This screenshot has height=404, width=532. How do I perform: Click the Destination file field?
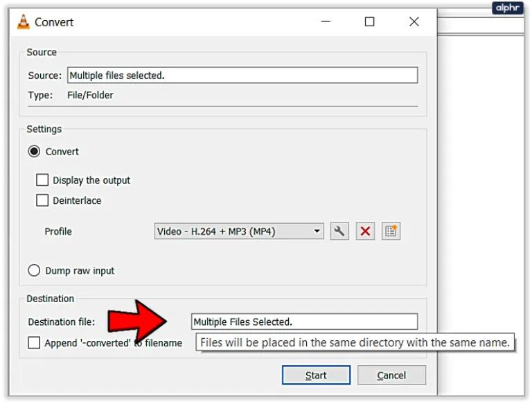coord(304,322)
